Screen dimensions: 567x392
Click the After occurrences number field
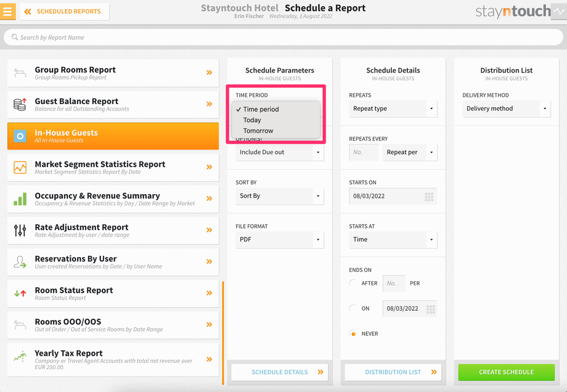[394, 284]
